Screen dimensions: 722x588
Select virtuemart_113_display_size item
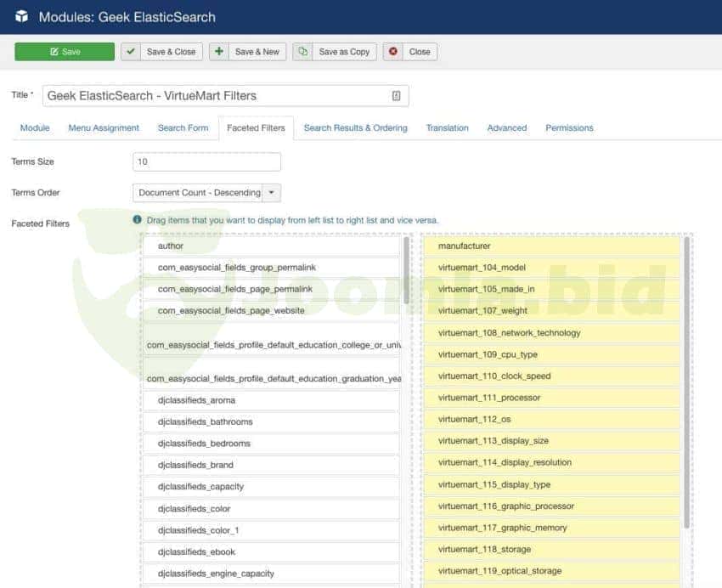coord(551,441)
